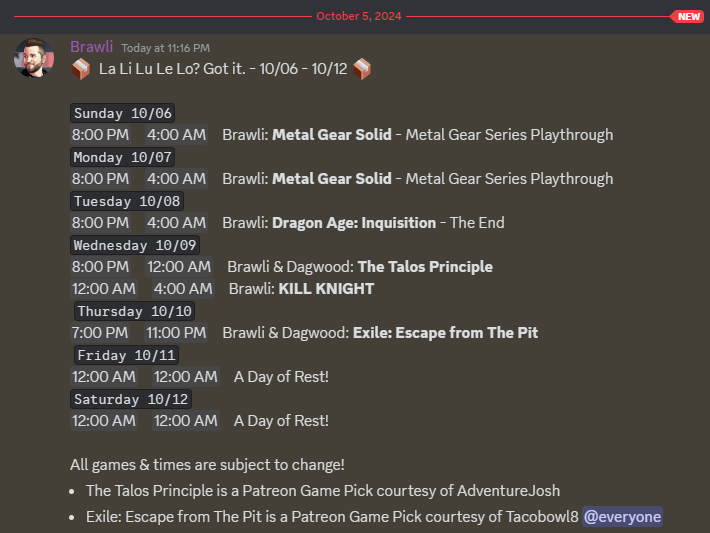Image resolution: width=710 pixels, height=533 pixels.
Task: Click the bold Dragon Age: Inquisition title
Action: [354, 223]
